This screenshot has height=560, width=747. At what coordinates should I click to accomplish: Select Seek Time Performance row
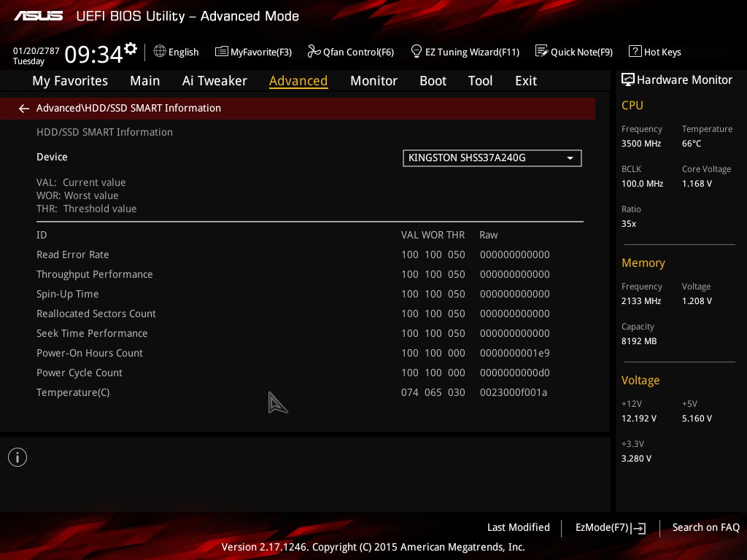pos(309,333)
